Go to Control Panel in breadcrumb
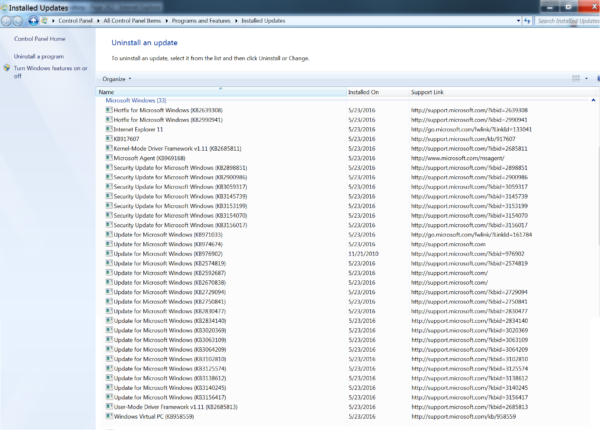The width and height of the screenshot is (600, 430). click(x=75, y=21)
